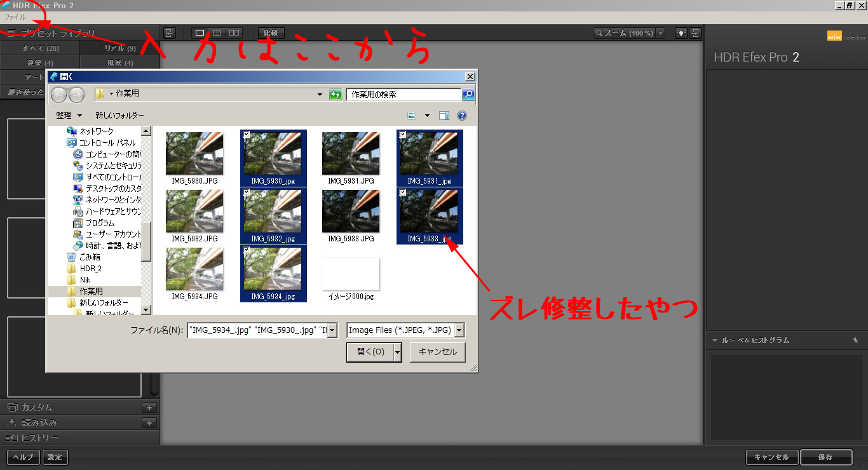This screenshot has height=470, width=868.
Task: Uncheck the IMG_5933_.jpg selection checkbox
Action: (403, 192)
